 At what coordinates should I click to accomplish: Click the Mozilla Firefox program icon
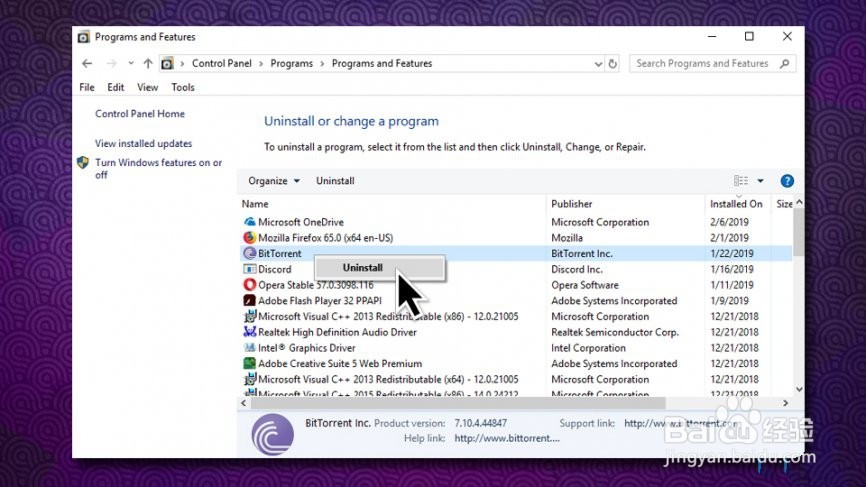tap(250, 237)
